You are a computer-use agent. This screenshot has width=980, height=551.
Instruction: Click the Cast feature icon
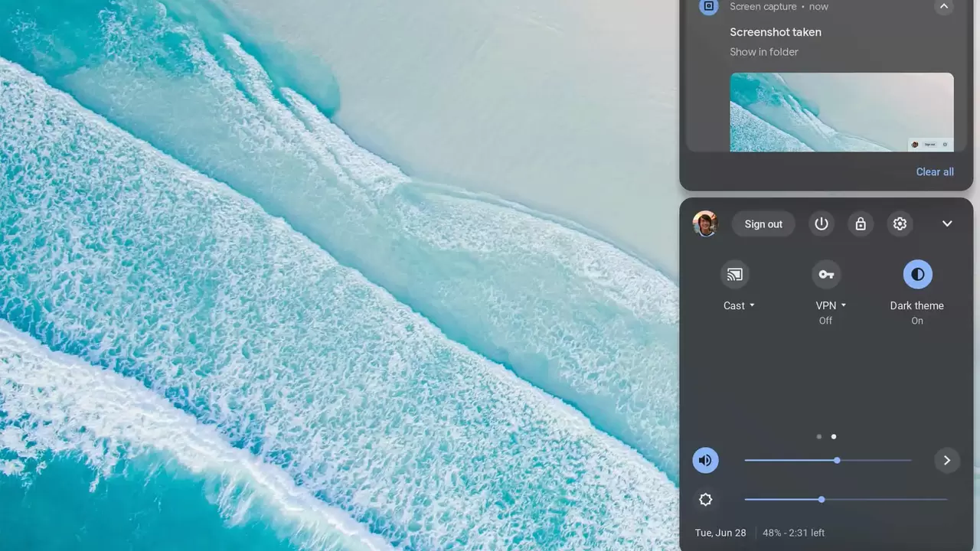[x=734, y=274]
